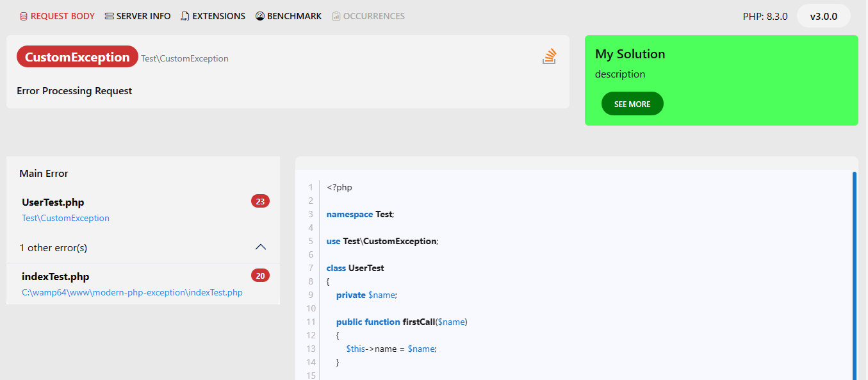This screenshot has height=380, width=868.
Task: Click the database icon beside Request Body
Action: coord(24,16)
